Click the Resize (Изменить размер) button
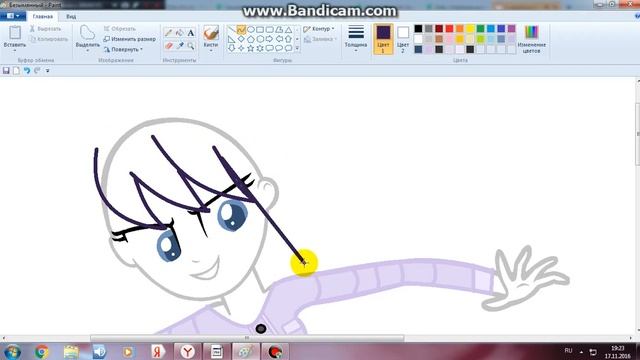The width and height of the screenshot is (640, 360). [x=129, y=39]
